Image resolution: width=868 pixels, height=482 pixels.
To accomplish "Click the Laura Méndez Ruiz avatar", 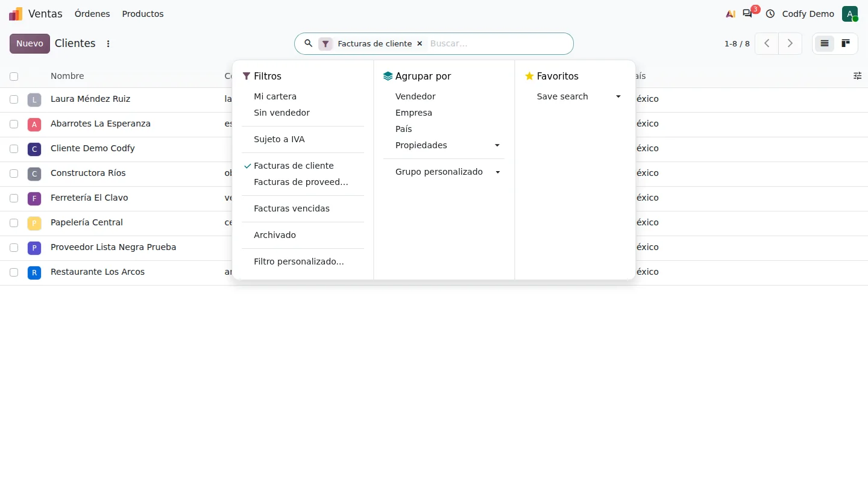I will pyautogui.click(x=34, y=99).
